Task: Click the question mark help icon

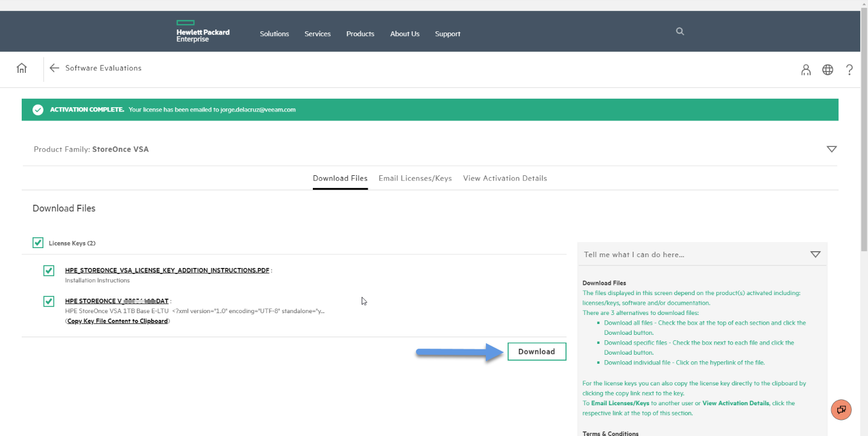Action: point(849,70)
